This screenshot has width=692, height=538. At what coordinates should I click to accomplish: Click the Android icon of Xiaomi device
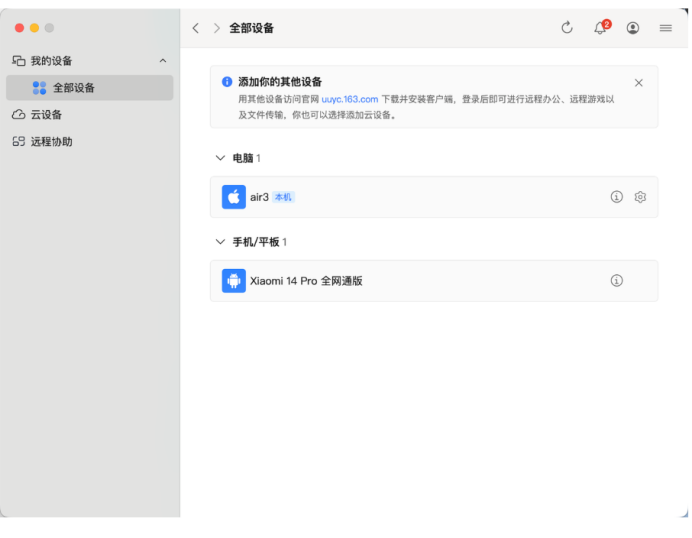234,281
